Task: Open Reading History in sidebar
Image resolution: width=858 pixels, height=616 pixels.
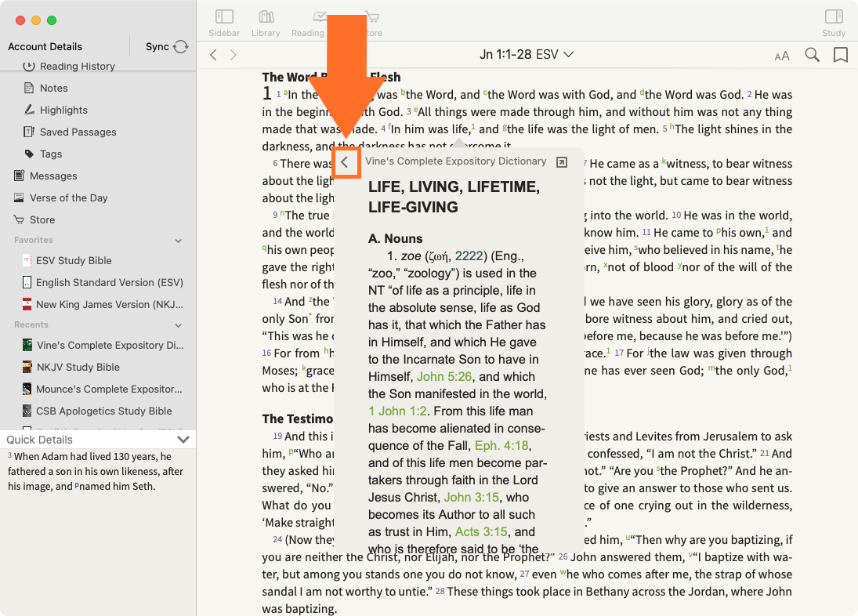Action: [x=77, y=66]
